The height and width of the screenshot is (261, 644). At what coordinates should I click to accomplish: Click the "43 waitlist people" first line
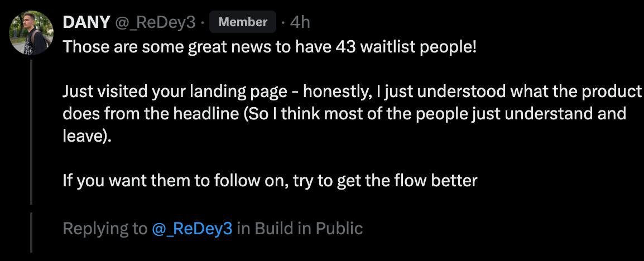[270, 46]
